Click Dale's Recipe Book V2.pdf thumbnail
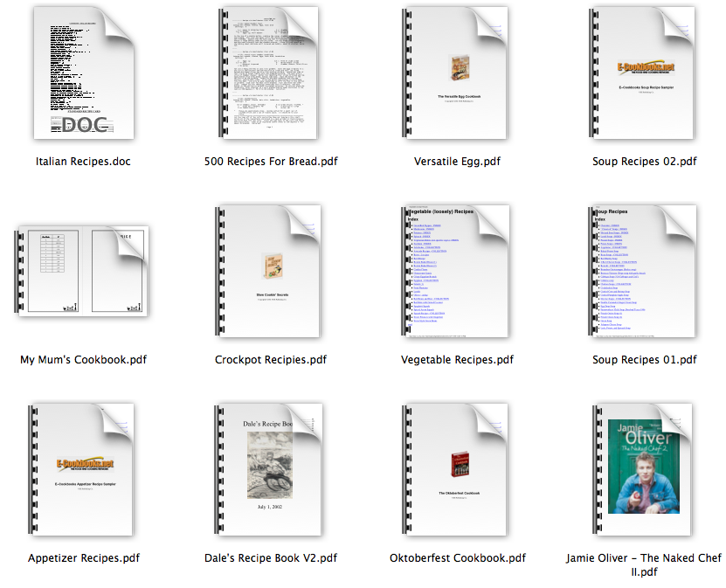The image size is (726, 588). [270, 470]
